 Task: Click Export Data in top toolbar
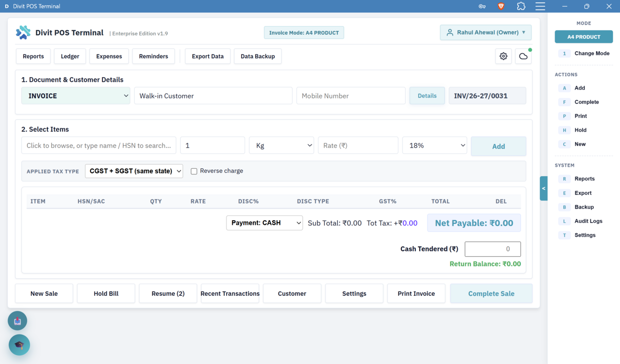click(x=207, y=56)
